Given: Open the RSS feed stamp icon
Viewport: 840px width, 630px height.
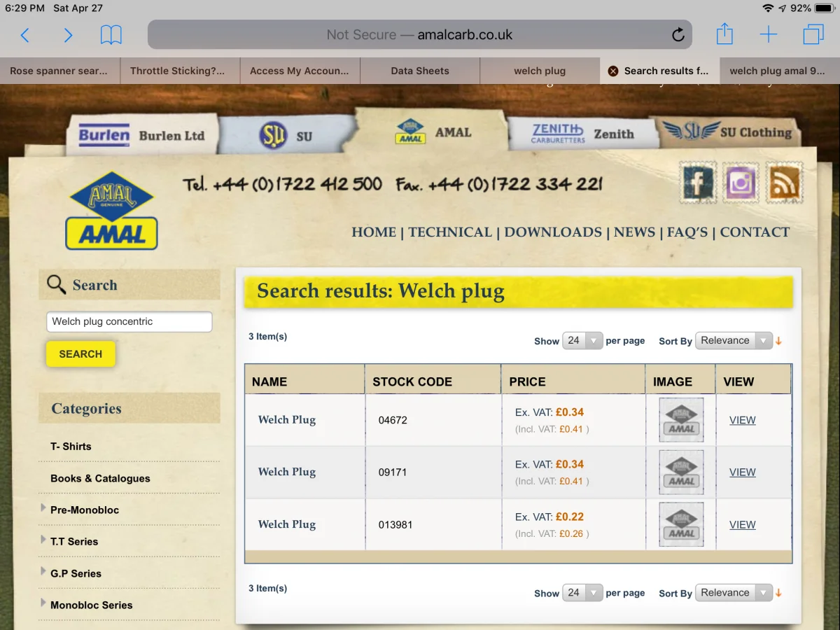Looking at the screenshot, I should 784,183.
